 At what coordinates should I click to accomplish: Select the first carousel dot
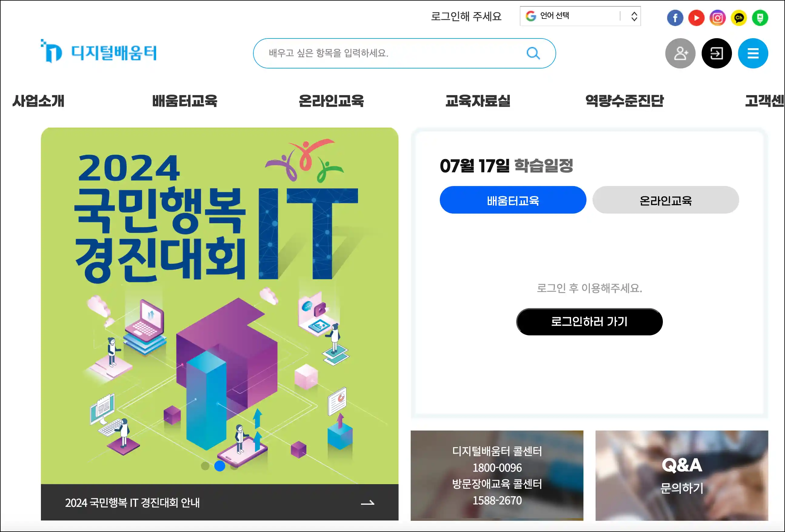pyautogui.click(x=205, y=466)
